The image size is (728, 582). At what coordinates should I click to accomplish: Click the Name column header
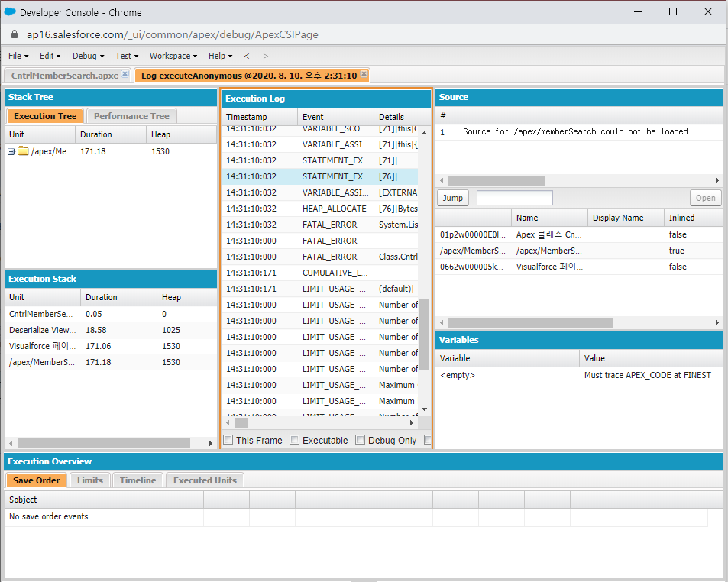tap(549, 218)
